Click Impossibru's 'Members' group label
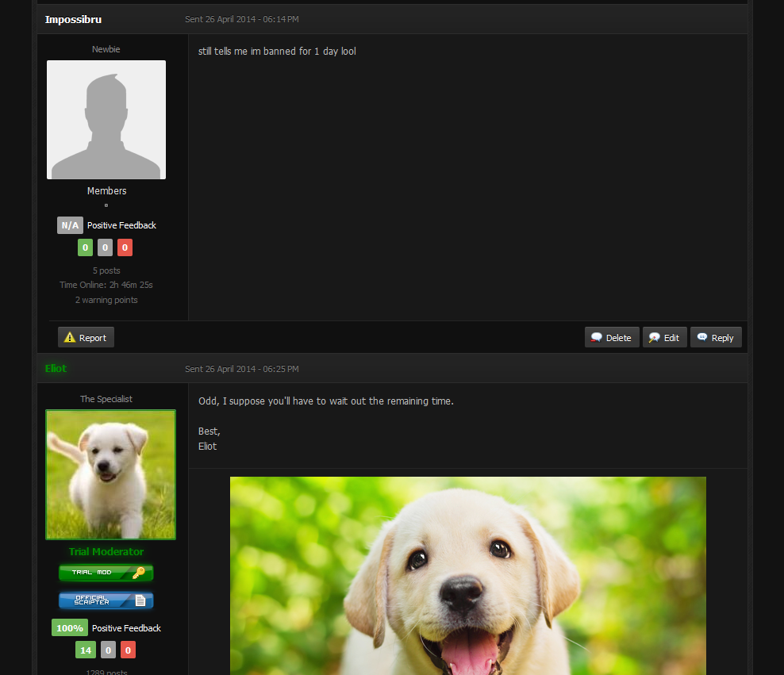Viewport: 784px width, 675px height. [x=106, y=191]
